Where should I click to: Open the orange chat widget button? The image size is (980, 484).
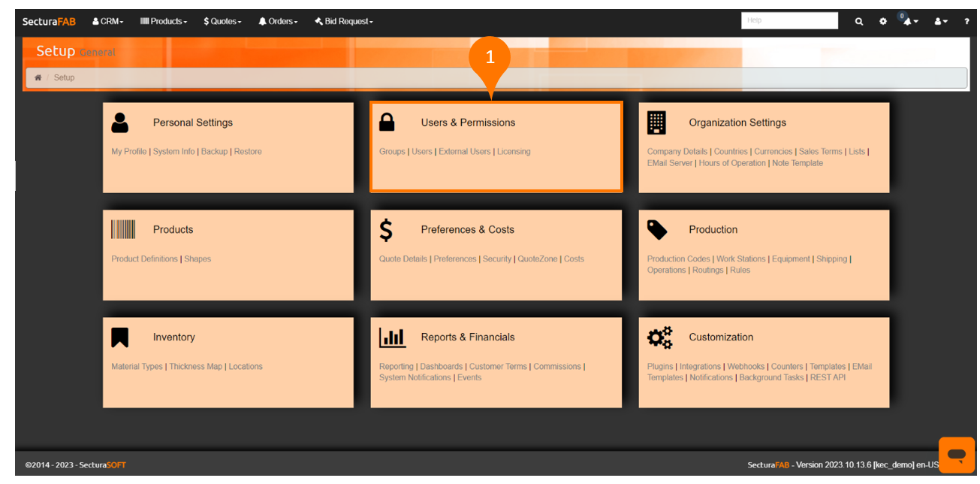pos(956,455)
